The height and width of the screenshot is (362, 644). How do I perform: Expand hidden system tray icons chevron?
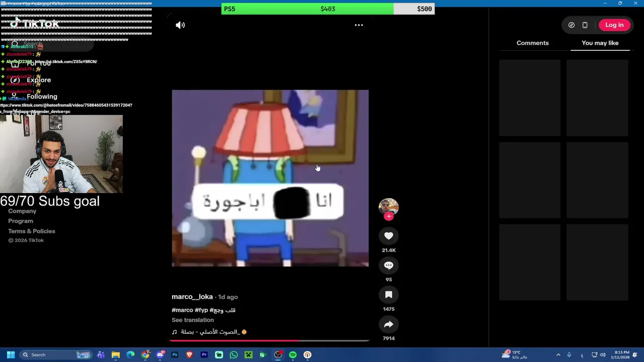[558, 355]
